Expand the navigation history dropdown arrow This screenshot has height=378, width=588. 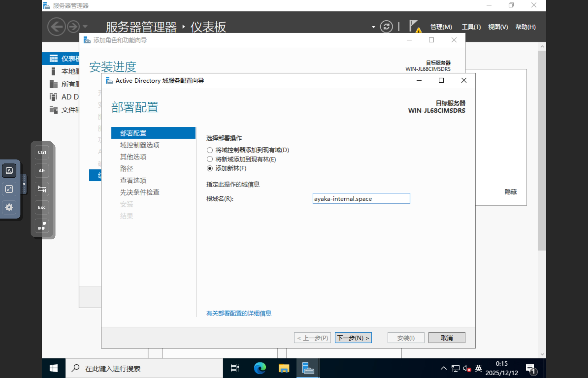[x=85, y=27]
